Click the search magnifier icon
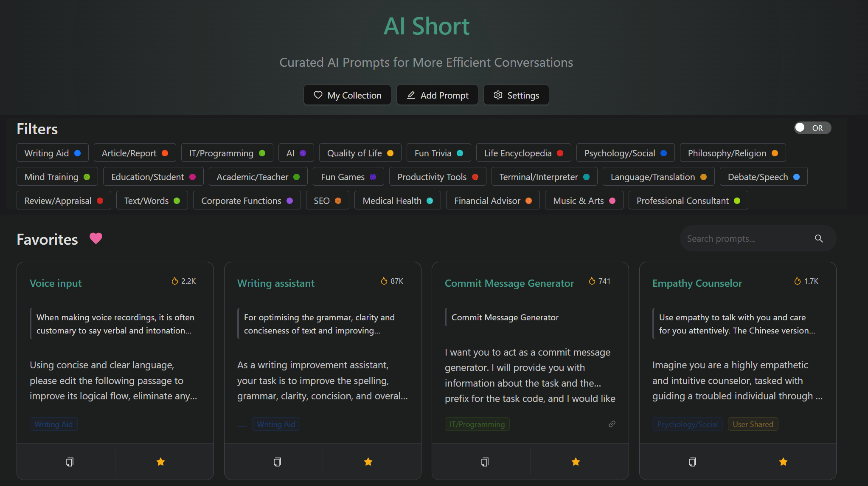The height and width of the screenshot is (486, 868). point(818,238)
